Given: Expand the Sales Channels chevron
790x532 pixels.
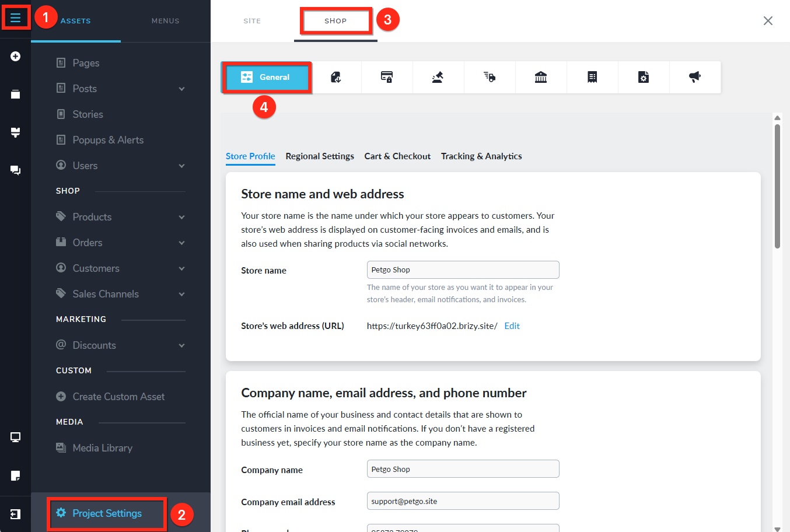Looking at the screenshot, I should 181,294.
